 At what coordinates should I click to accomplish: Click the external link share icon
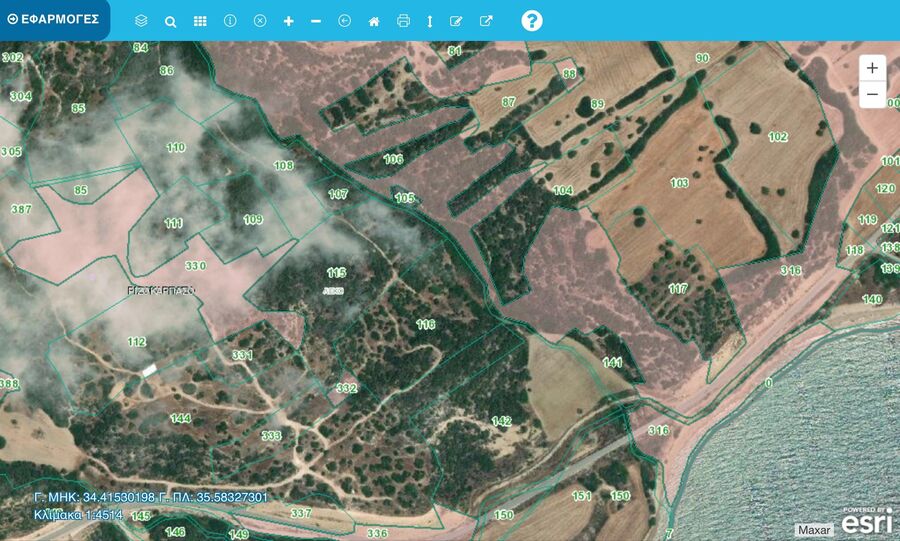coord(486,21)
